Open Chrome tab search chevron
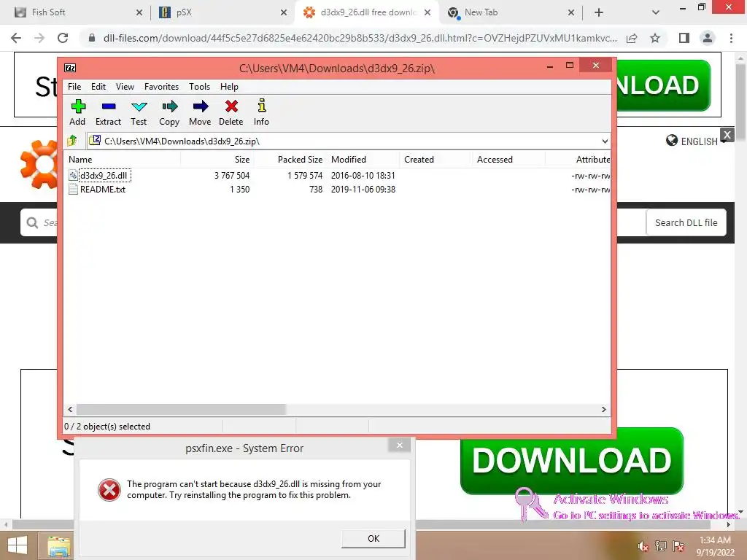Image resolution: width=747 pixels, height=560 pixels. point(656,12)
